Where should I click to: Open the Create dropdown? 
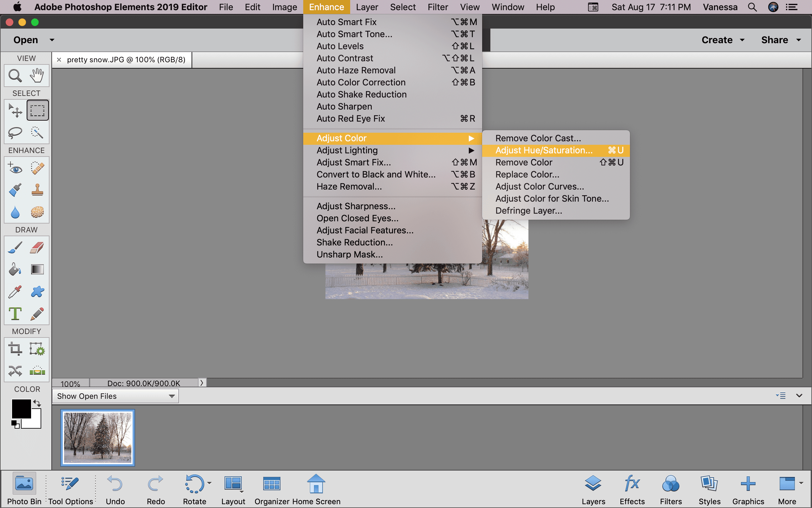pos(723,40)
